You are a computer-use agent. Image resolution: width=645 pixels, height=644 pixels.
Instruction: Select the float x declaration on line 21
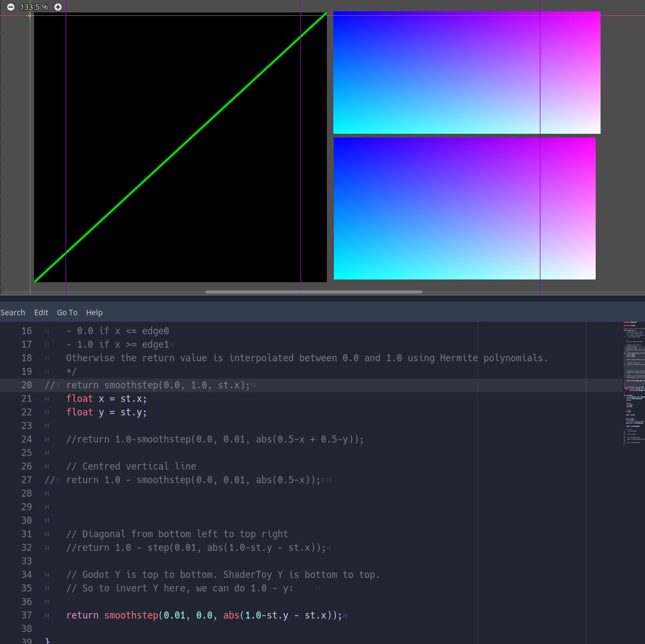106,399
